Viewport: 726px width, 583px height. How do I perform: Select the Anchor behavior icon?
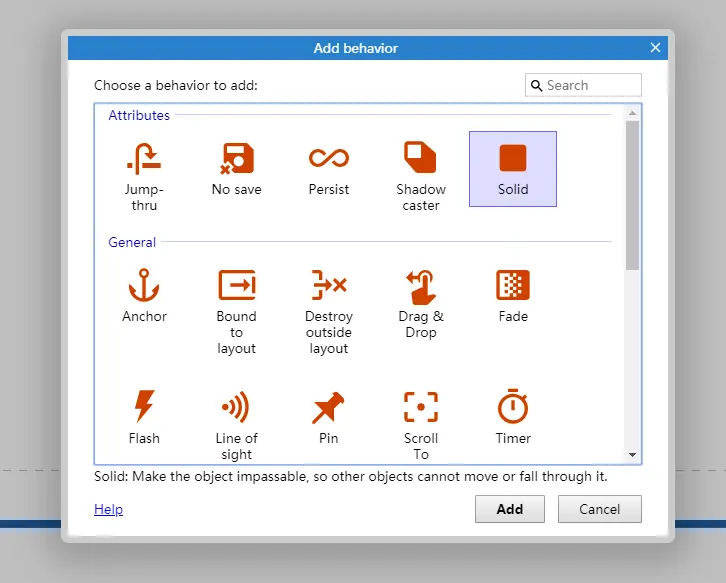coord(144,285)
